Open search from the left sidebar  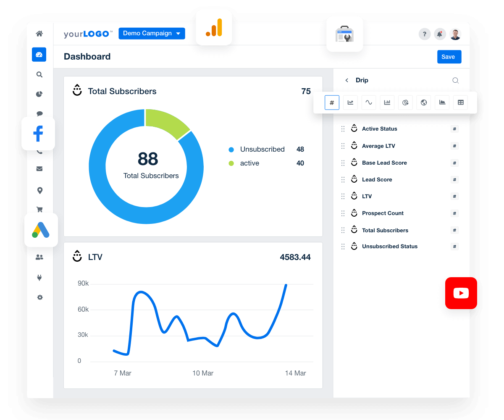39,74
